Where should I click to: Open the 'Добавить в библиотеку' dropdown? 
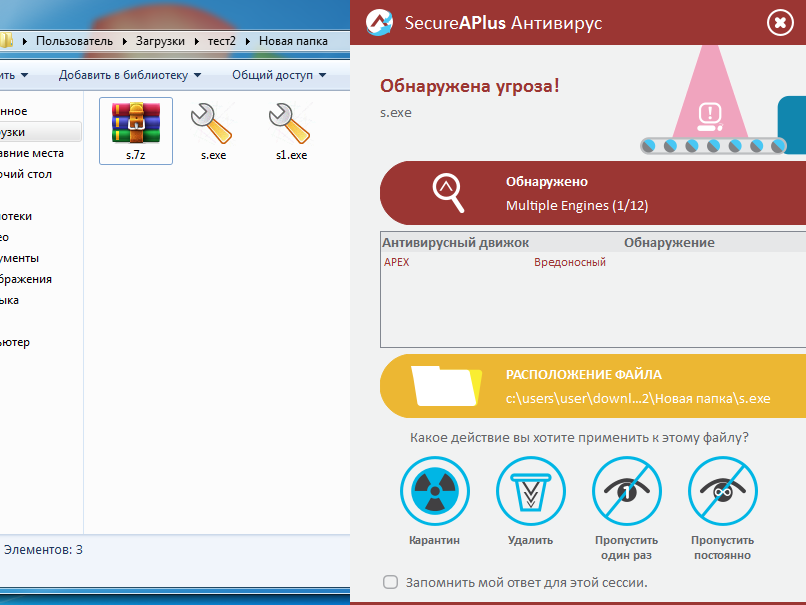pos(130,75)
